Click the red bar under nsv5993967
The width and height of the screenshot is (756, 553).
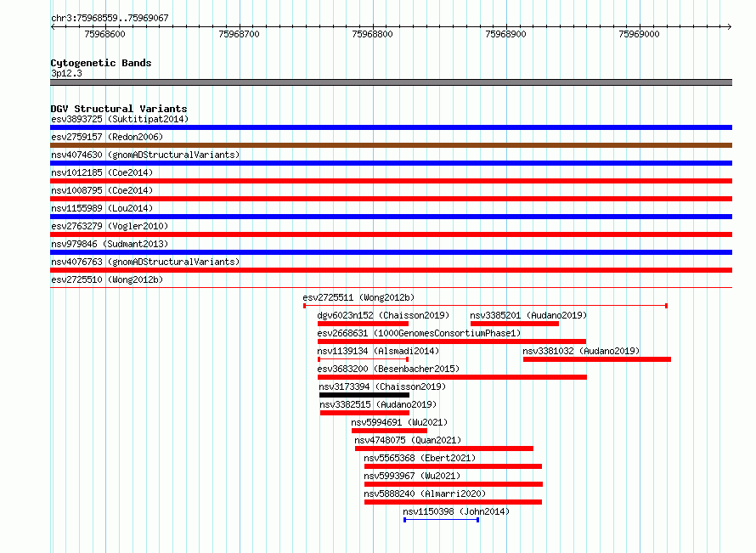[454, 484]
